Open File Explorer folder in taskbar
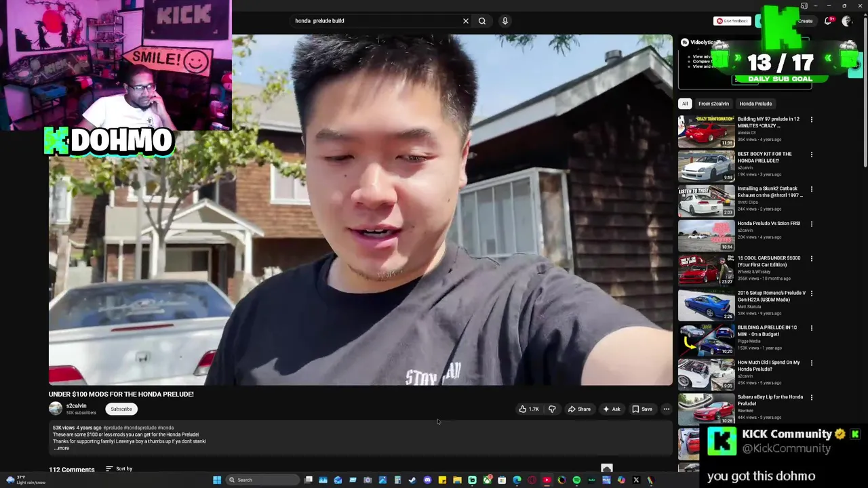Image resolution: width=868 pixels, height=488 pixels. [458, 480]
